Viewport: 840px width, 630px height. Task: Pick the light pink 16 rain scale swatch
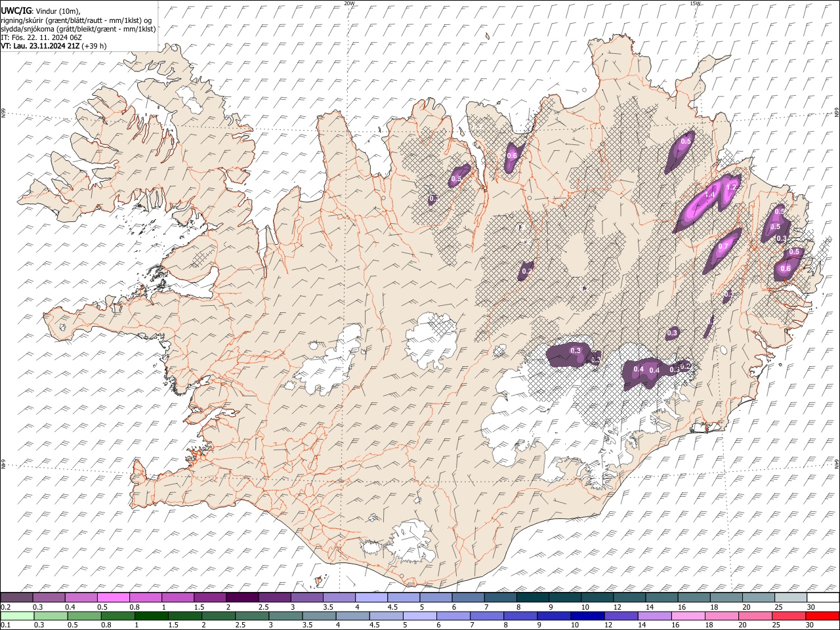point(688,616)
